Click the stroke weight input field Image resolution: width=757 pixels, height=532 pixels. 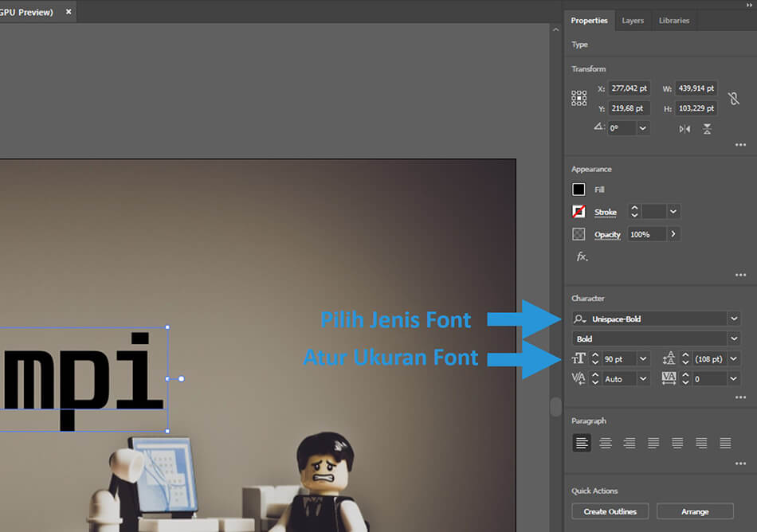click(654, 211)
